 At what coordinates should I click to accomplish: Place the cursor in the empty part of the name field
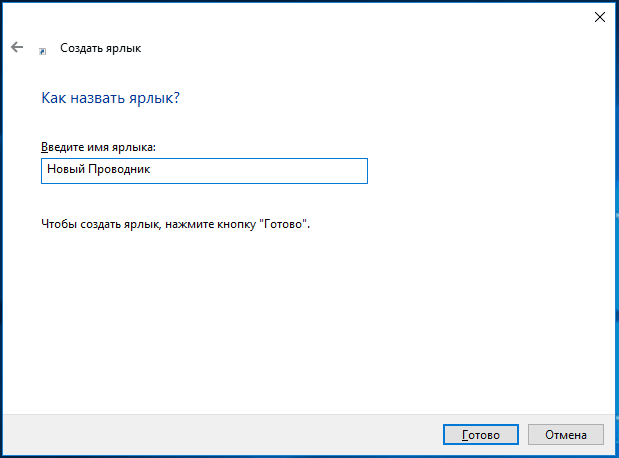click(x=259, y=171)
